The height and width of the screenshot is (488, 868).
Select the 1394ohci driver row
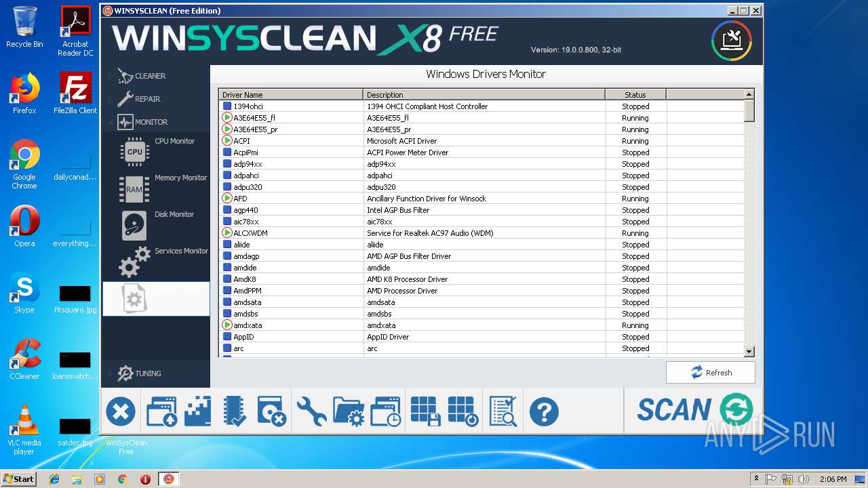tap(481, 106)
